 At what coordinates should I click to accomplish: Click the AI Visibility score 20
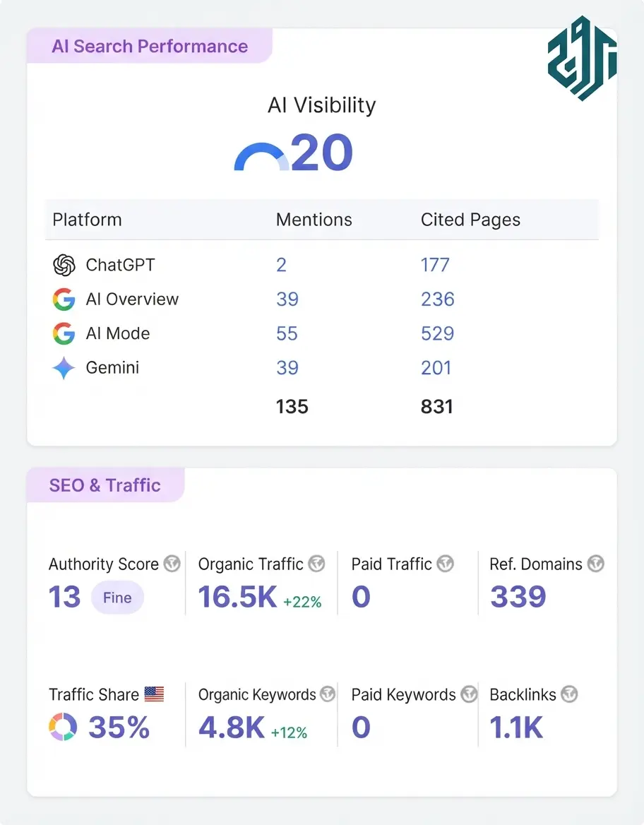click(x=321, y=153)
